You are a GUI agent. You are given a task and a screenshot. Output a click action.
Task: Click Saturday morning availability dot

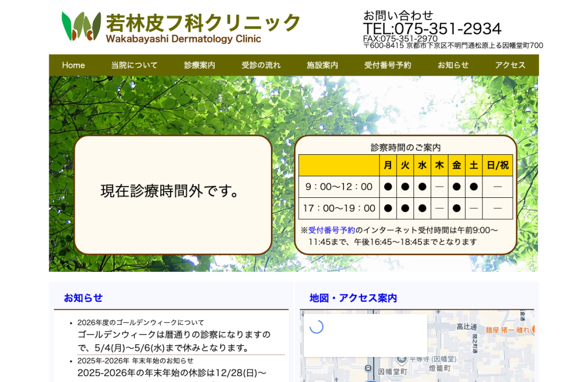474,186
